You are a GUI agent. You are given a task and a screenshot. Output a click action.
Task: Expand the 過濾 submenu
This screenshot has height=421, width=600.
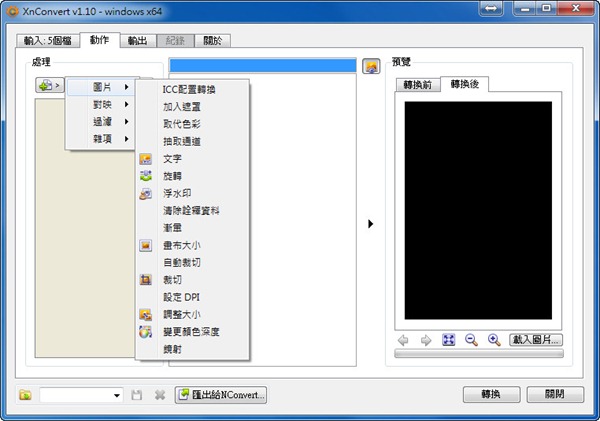(103, 122)
